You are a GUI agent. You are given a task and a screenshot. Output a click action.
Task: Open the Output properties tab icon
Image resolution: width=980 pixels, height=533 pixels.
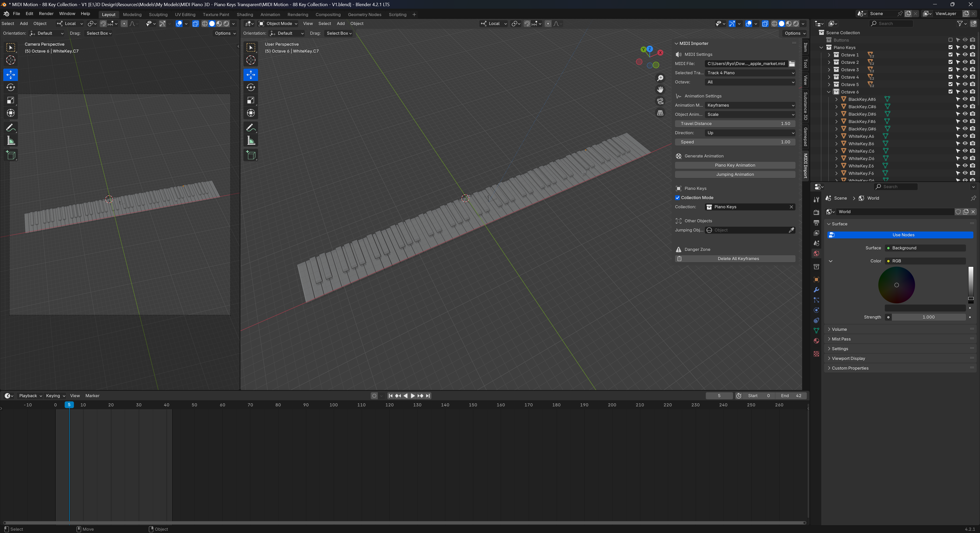point(816,223)
